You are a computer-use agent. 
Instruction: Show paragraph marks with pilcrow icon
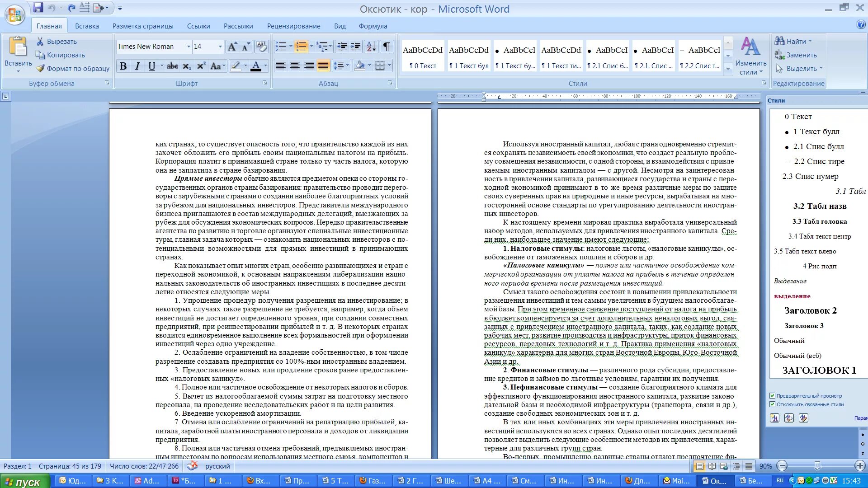click(x=387, y=47)
